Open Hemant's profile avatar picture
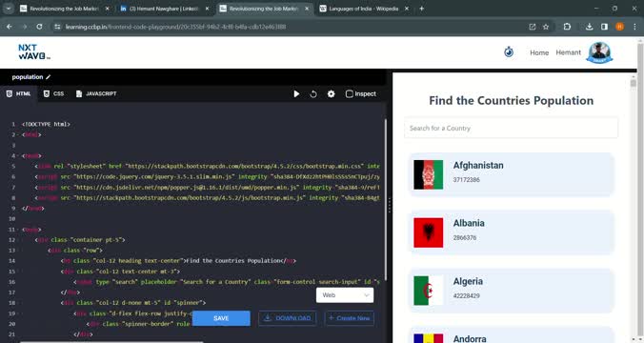644x343 pixels. 599,52
